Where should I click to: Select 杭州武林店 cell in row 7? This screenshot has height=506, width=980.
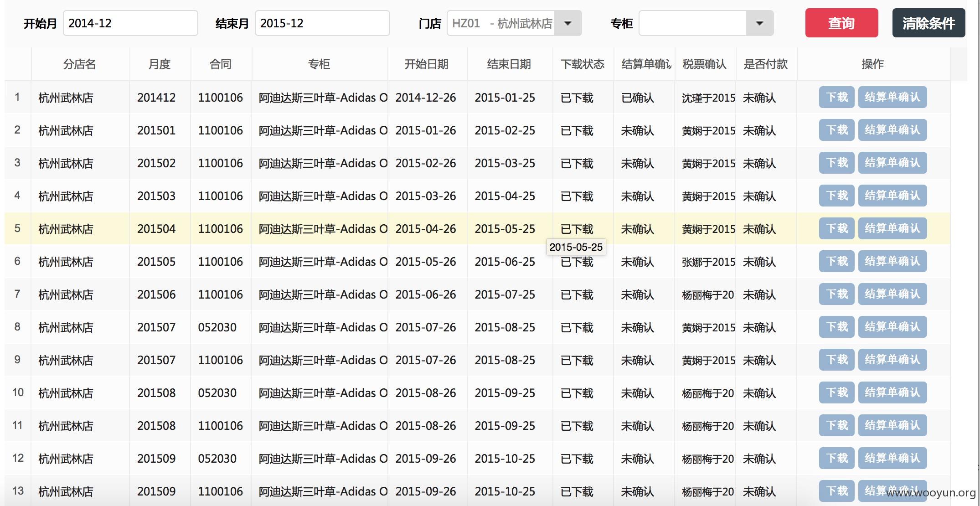(x=80, y=294)
